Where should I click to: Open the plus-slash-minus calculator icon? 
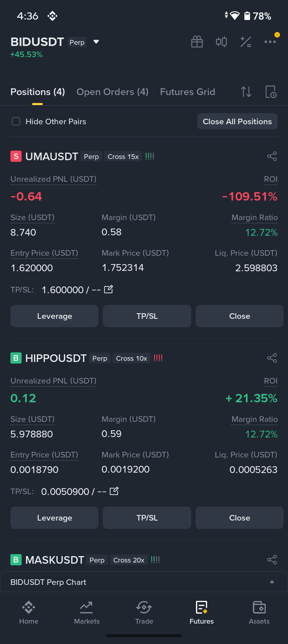246,42
